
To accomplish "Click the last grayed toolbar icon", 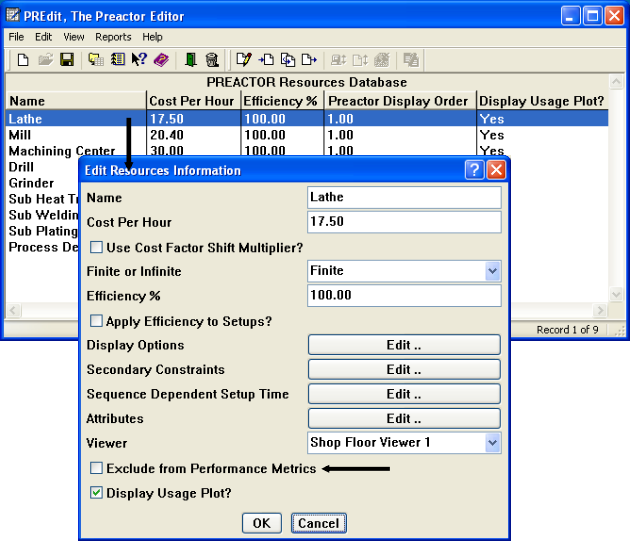I will pyautogui.click(x=411, y=60).
